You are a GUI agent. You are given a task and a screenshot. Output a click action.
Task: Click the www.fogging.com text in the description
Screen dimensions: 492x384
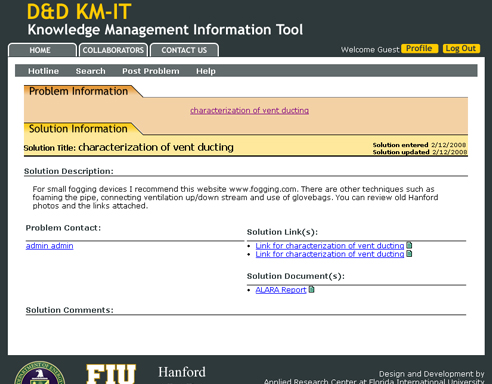(x=263, y=189)
